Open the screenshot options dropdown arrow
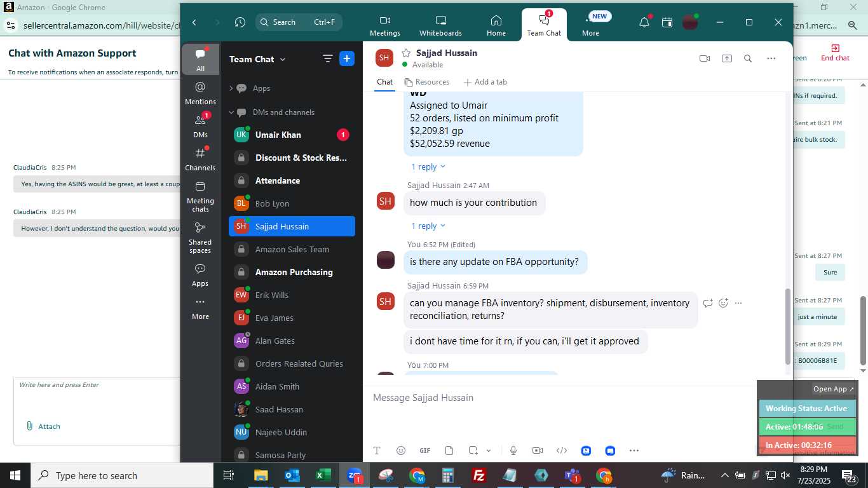 tap(489, 451)
